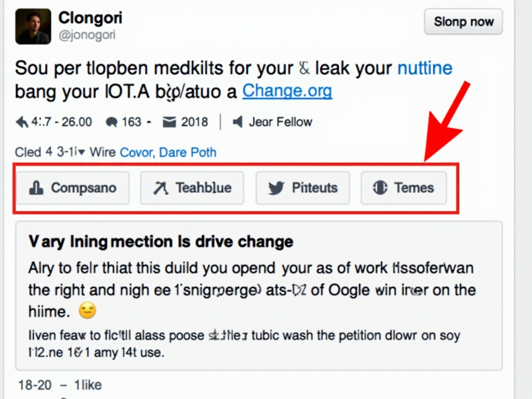Click the Temes button label
The image size is (532, 399).
[x=414, y=188]
